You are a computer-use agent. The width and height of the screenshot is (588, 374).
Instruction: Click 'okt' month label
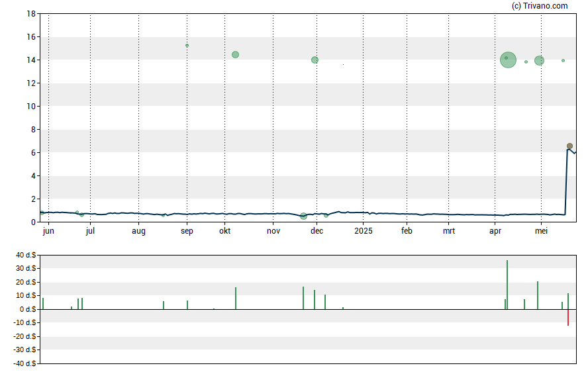pyautogui.click(x=224, y=231)
